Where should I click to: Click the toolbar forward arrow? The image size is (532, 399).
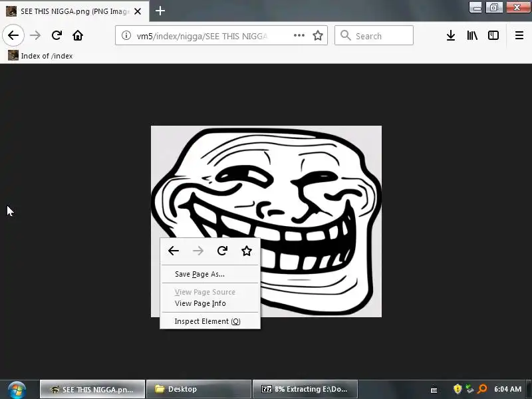35,35
